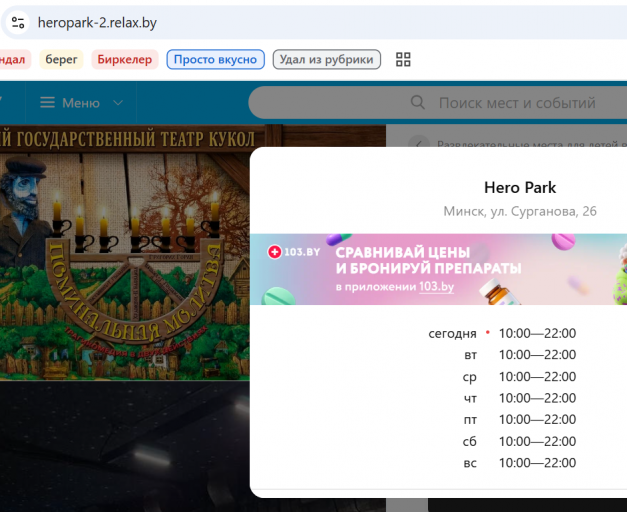627x512 pixels.
Task: Click the search magnifier icon
Action: (417, 102)
